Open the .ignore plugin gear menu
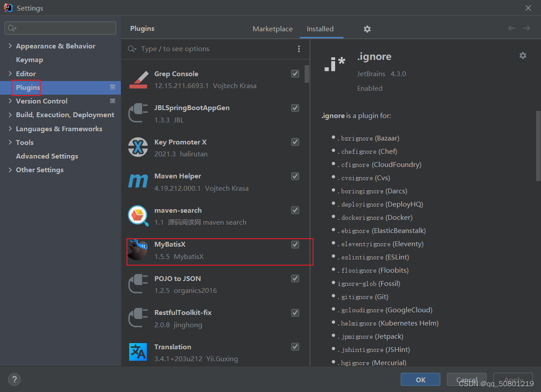Screen dimensions: 541x392 tap(523, 55)
